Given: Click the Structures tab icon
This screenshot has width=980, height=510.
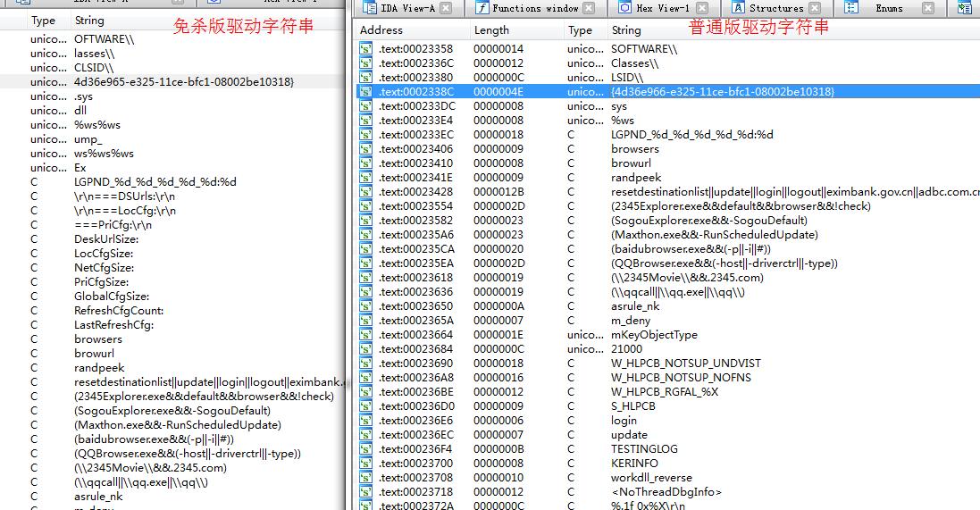Looking at the screenshot, I should (738, 8).
